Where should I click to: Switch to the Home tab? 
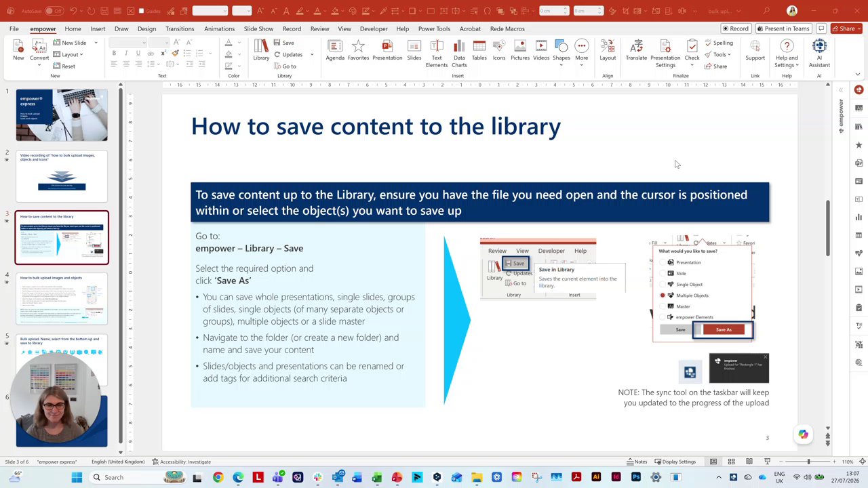73,28
